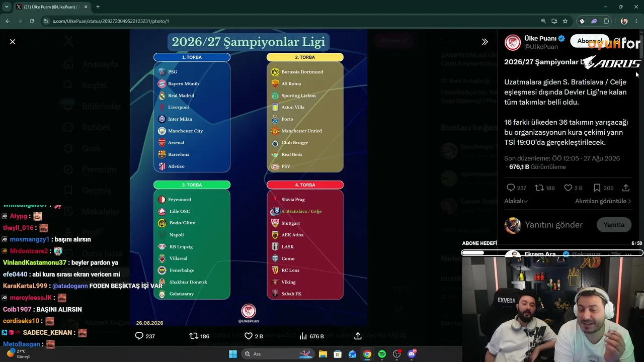Open the browser extensions puzzle icon
The image size is (644, 362).
(x=606, y=21)
